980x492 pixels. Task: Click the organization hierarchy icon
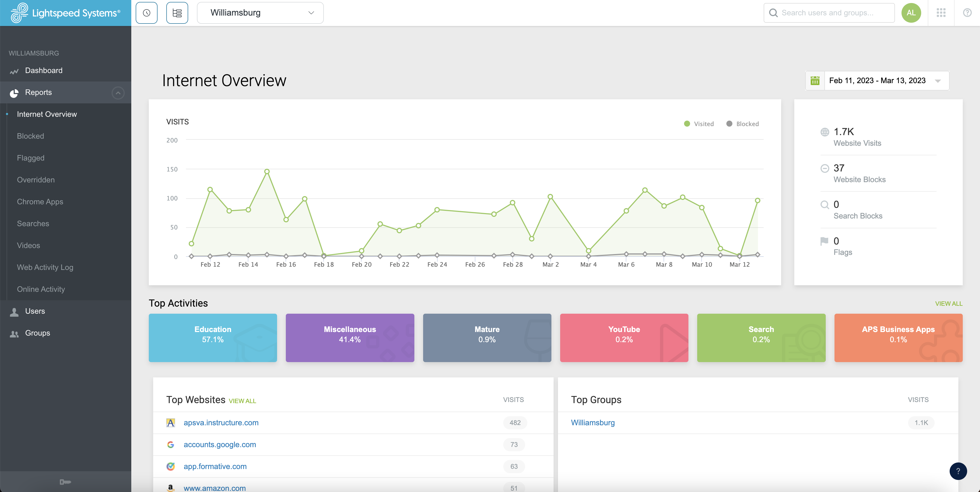[177, 13]
